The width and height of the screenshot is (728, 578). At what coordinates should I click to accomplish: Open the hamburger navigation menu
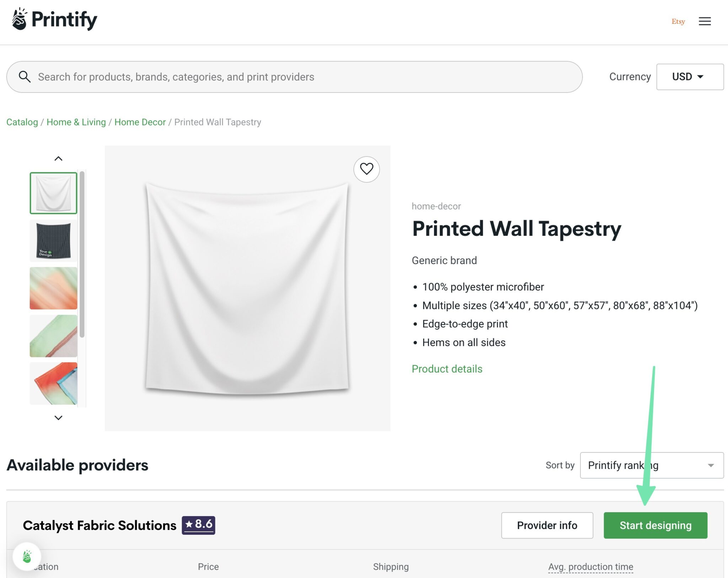[704, 21]
